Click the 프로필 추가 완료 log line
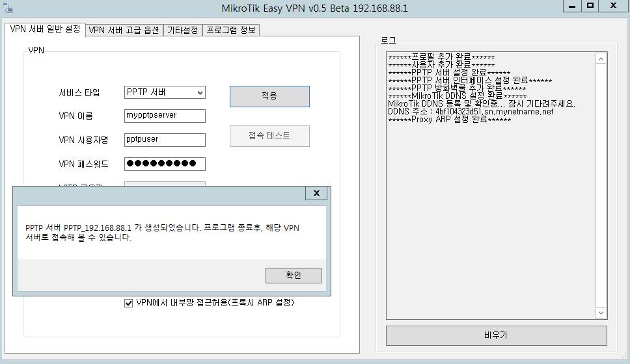The width and height of the screenshot is (630, 364). [x=441, y=57]
